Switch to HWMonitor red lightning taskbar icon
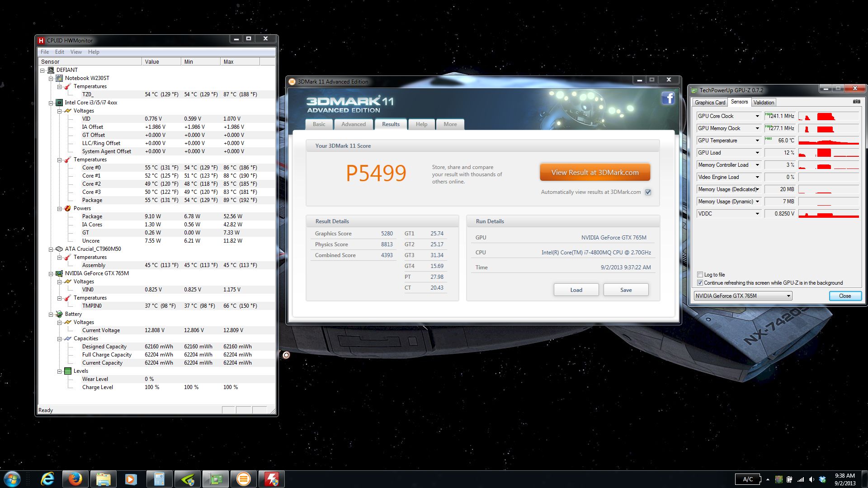The height and width of the screenshot is (488, 868). [x=272, y=479]
